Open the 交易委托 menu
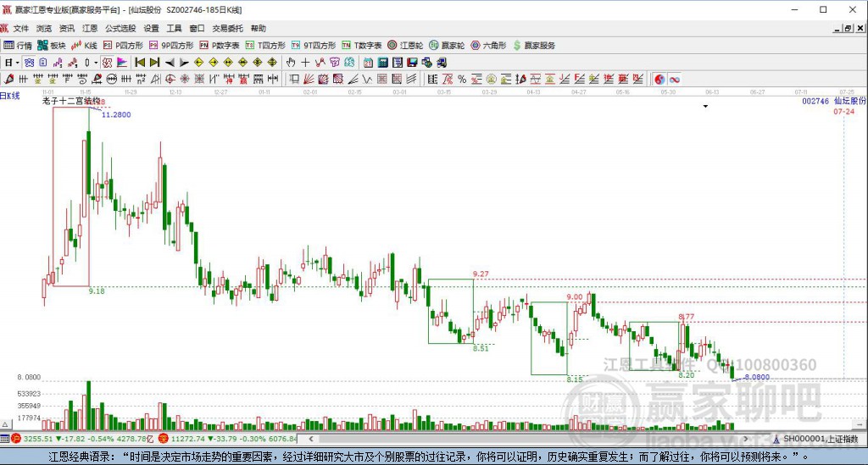868x465 pixels. [227, 28]
